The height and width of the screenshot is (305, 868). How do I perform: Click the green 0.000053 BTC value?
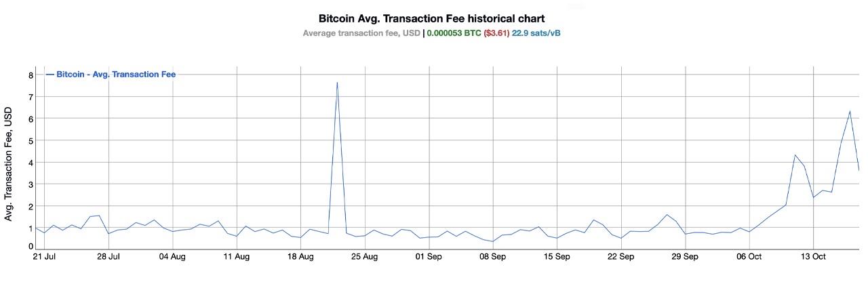(452, 33)
